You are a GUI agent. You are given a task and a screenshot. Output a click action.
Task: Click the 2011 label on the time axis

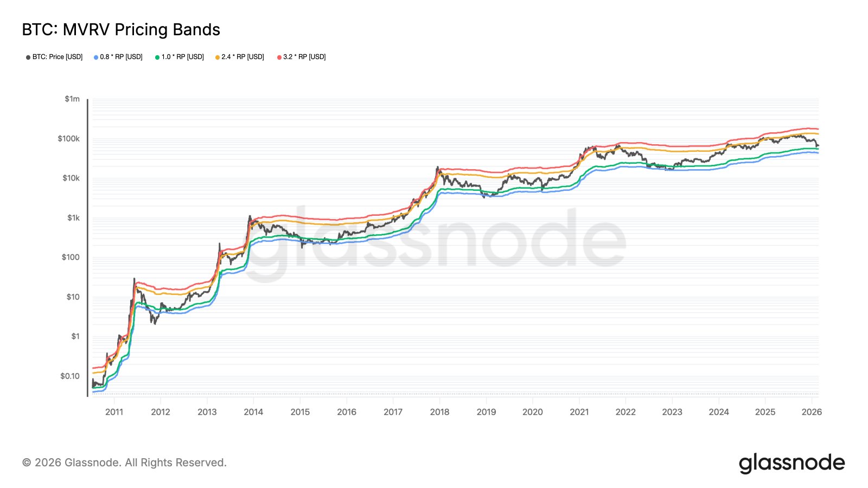tap(114, 412)
